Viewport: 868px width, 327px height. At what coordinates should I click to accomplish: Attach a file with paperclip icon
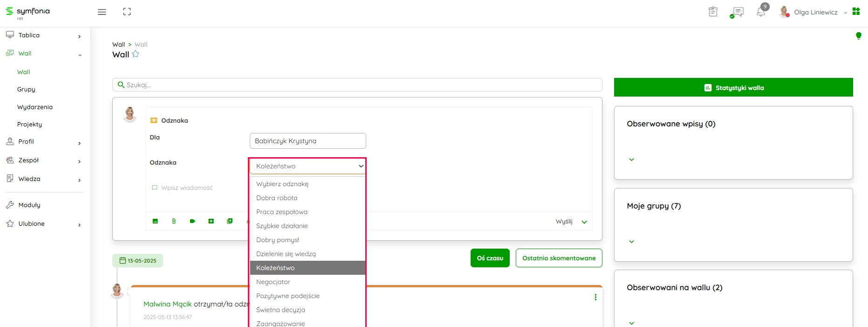click(174, 221)
